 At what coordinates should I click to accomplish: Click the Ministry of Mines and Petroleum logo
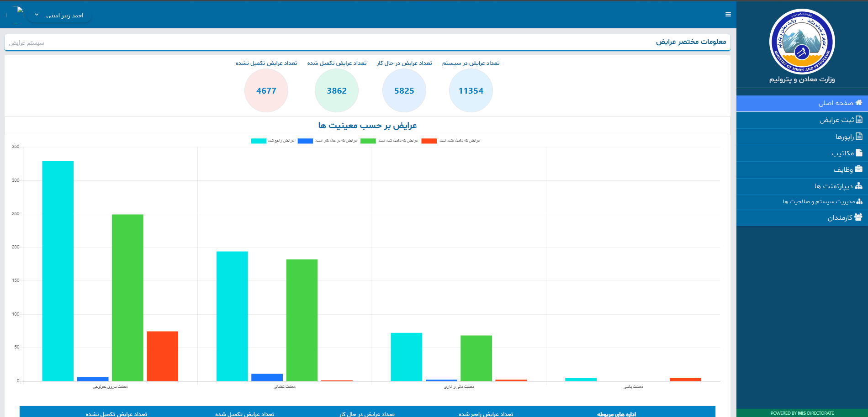click(x=802, y=42)
